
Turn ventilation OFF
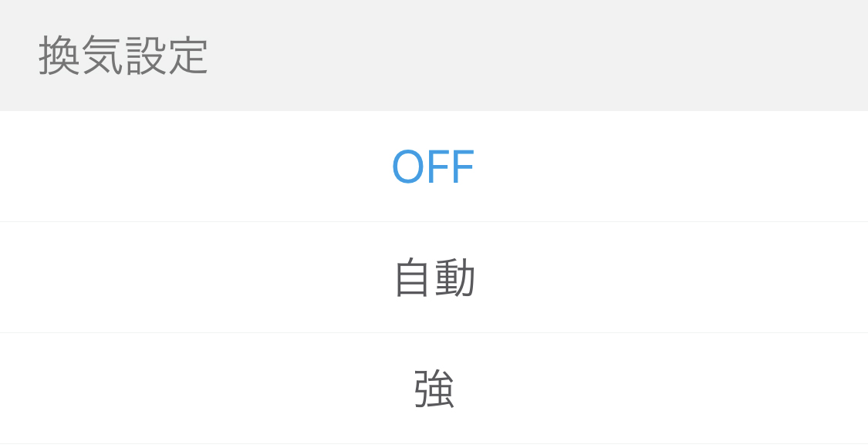tap(433, 167)
